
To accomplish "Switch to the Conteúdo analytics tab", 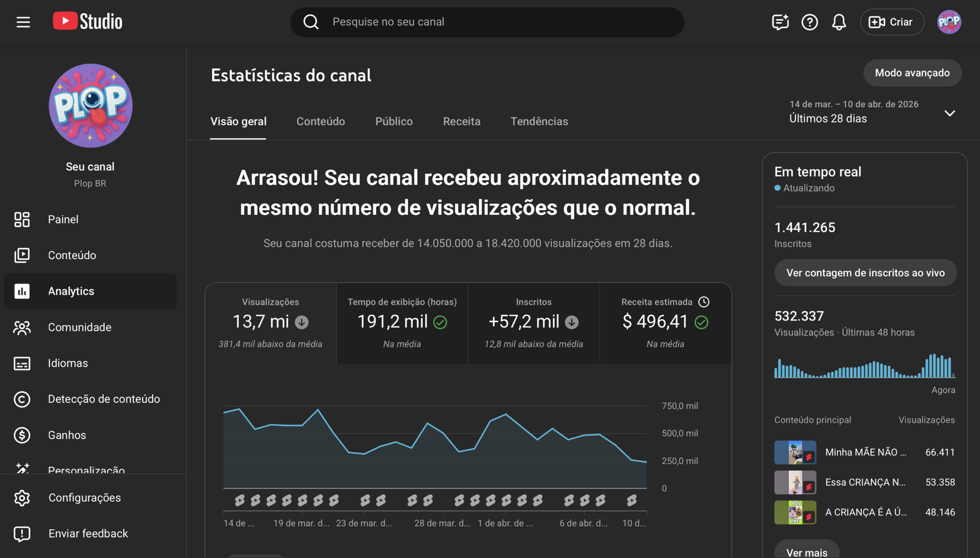I will 321,121.
